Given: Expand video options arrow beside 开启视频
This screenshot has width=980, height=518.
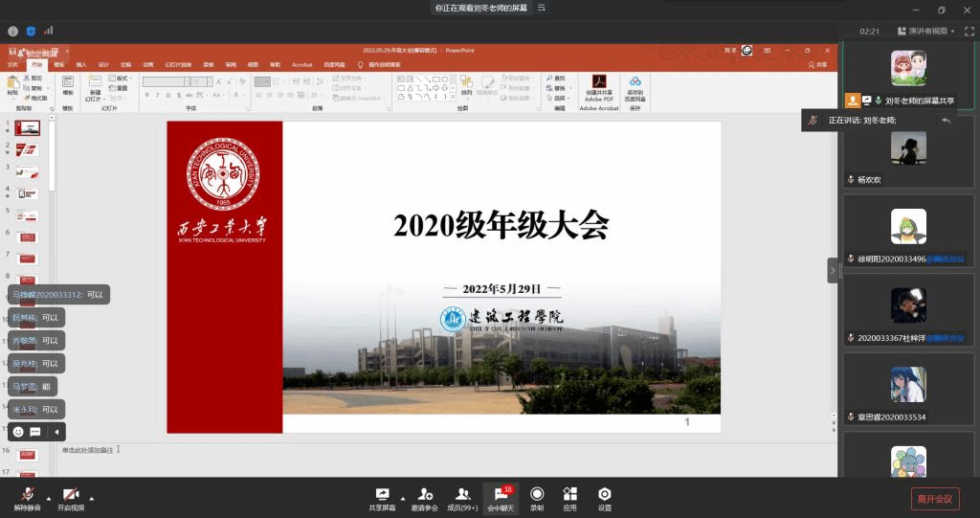Looking at the screenshot, I should [x=92, y=498].
